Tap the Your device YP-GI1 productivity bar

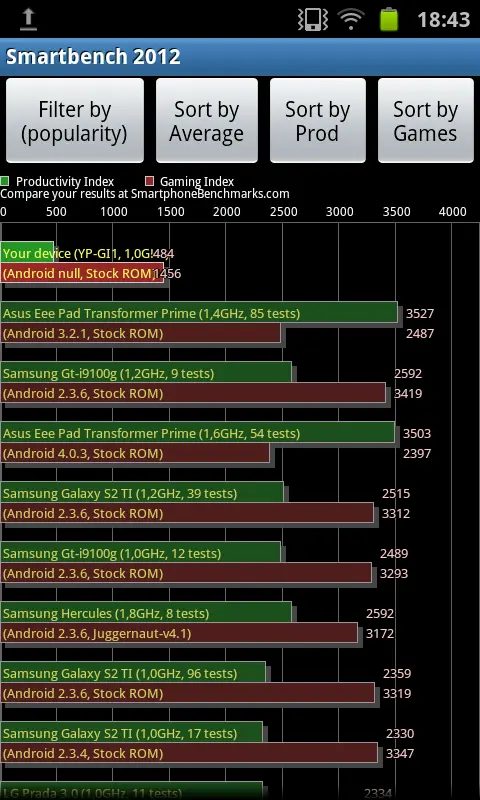point(27,253)
